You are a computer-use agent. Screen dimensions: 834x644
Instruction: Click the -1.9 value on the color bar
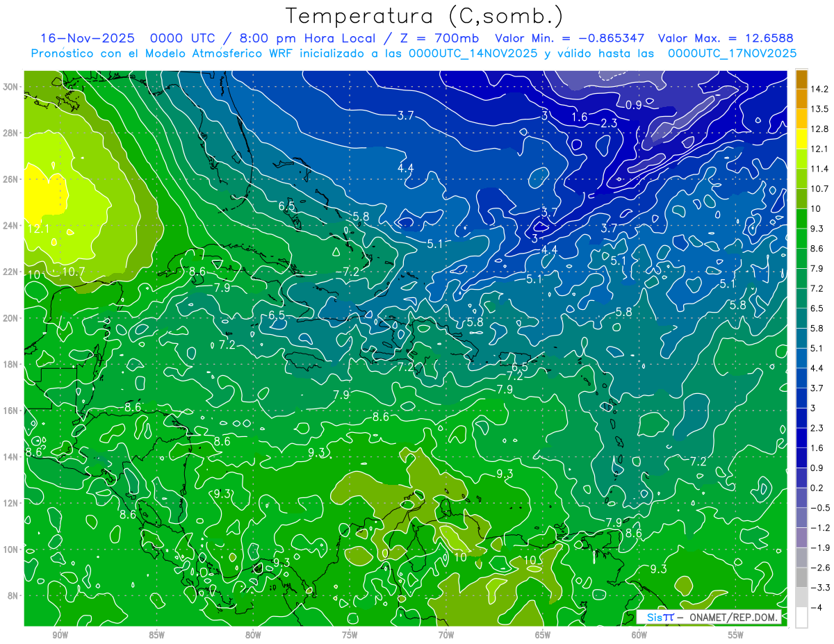[x=819, y=547]
